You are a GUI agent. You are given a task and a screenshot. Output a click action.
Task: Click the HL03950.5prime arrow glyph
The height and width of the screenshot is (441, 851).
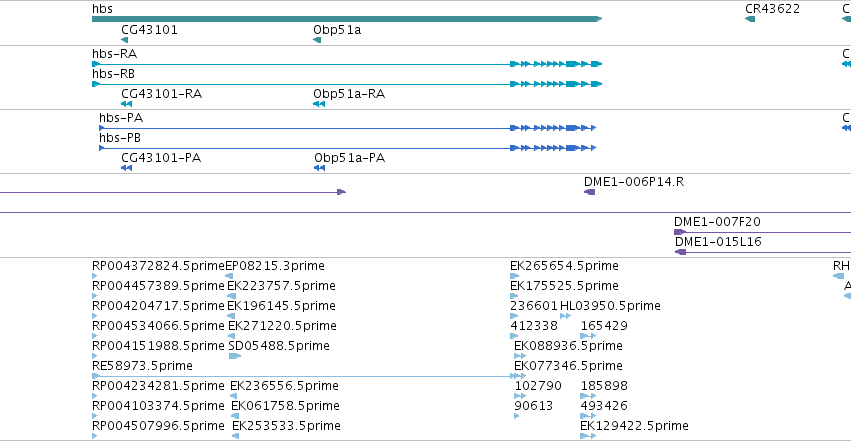pos(566,316)
